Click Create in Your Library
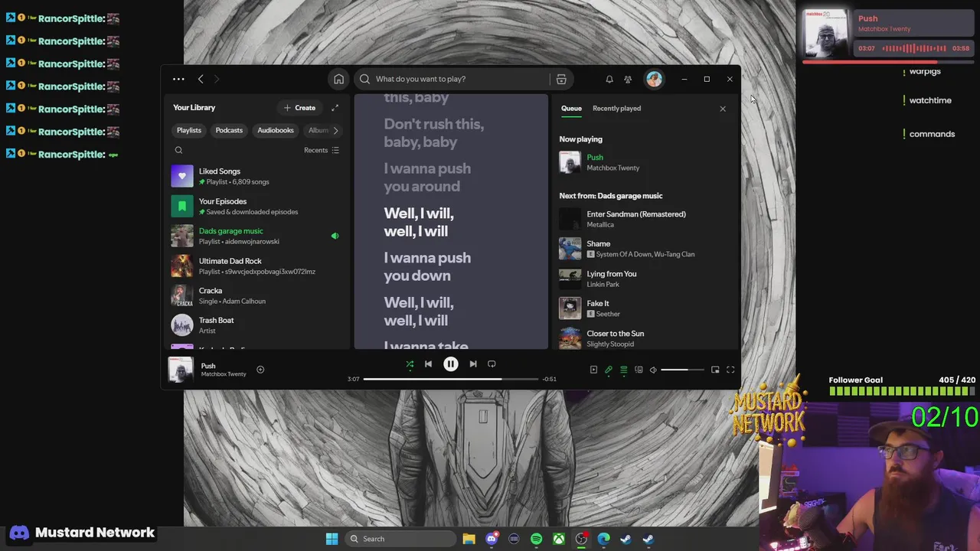This screenshot has width=980, height=551. (x=299, y=108)
